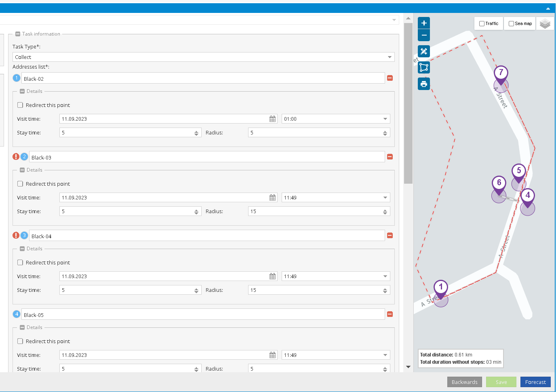
Task: Enable the Sea map checkbox
Action: coord(511,24)
